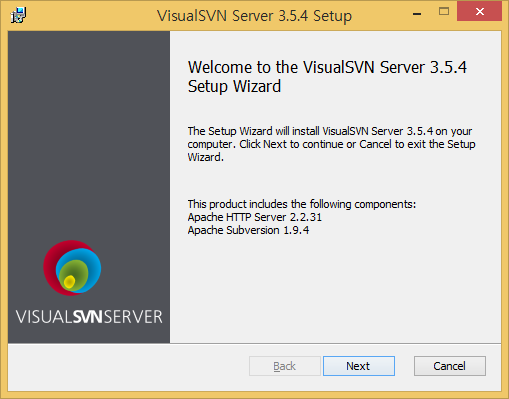This screenshot has width=509, height=399.
Task: Click the 'Welcome to the VisualSVN Server 3.5.4' heading
Action: click(x=327, y=77)
